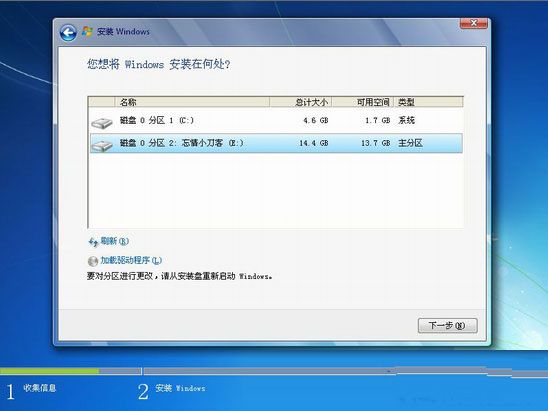Select 磁盘 0 分区 2 忘情小刀客 (E:) row
The height and width of the screenshot is (411, 548).
(276, 143)
